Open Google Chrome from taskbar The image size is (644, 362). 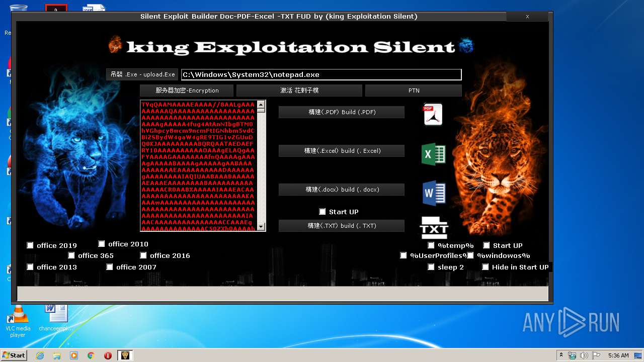coord(91,355)
